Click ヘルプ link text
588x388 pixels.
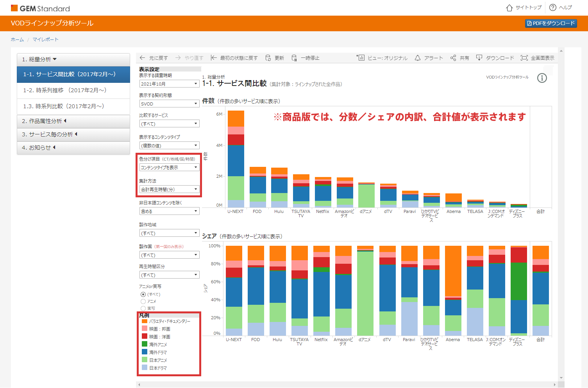click(565, 7)
